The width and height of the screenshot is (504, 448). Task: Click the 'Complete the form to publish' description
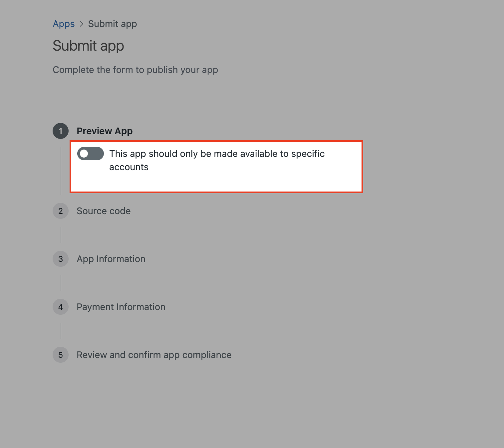tap(135, 70)
